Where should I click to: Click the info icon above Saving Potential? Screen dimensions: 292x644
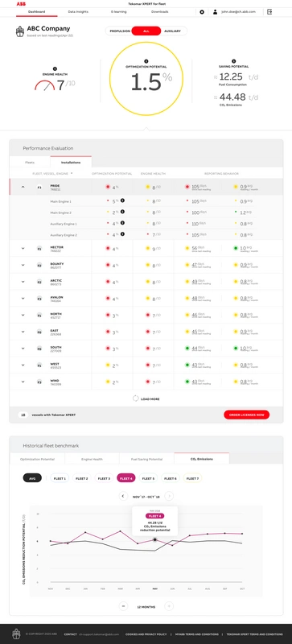234,61
